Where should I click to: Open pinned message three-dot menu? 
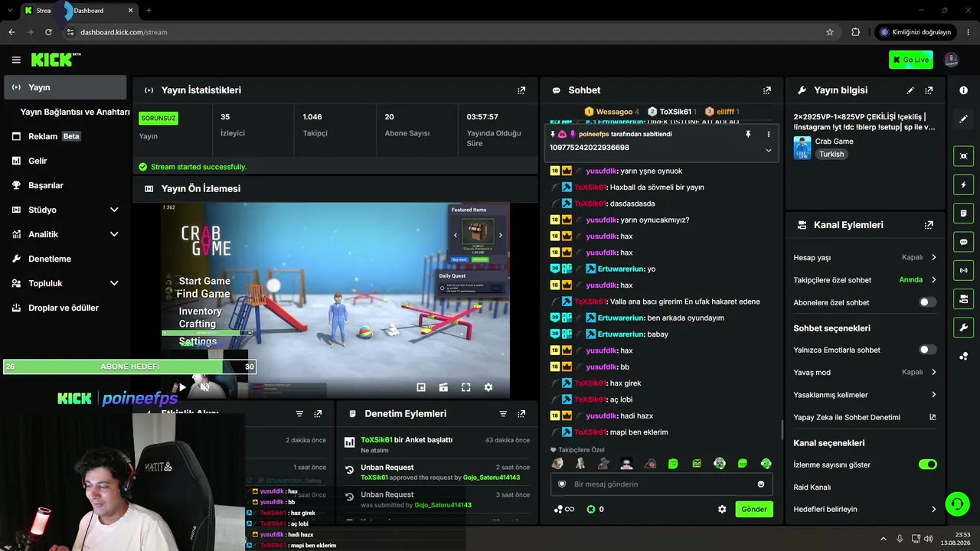point(769,134)
